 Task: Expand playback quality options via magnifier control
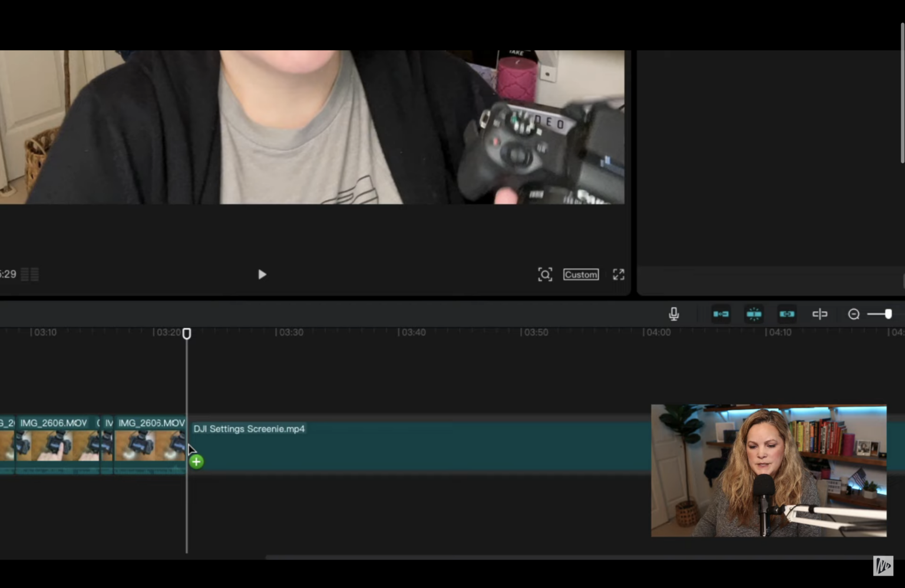pos(545,274)
